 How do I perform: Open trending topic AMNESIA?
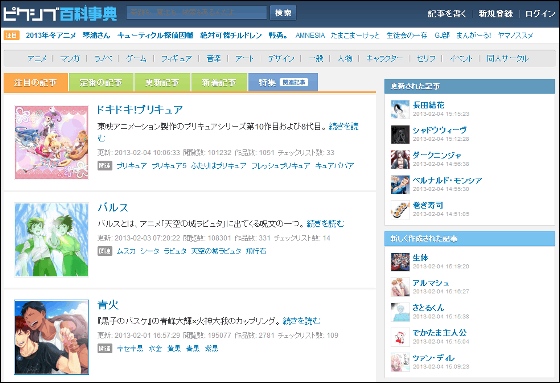pos(310,35)
